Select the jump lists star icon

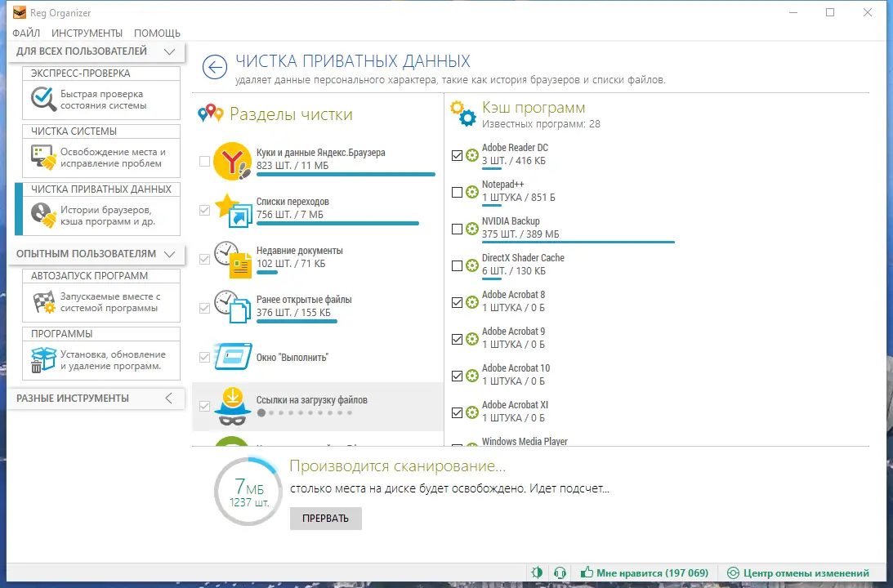tap(232, 211)
